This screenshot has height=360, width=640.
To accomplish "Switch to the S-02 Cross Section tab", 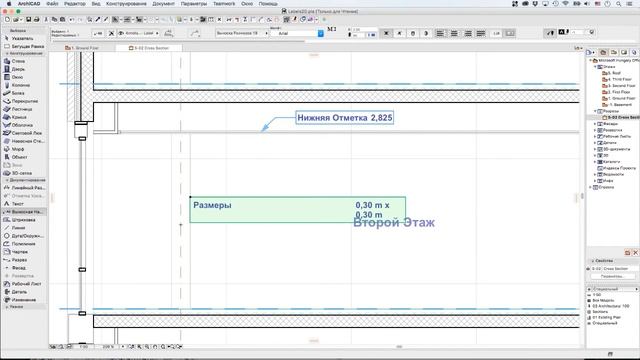I will pyautogui.click(x=149, y=48).
